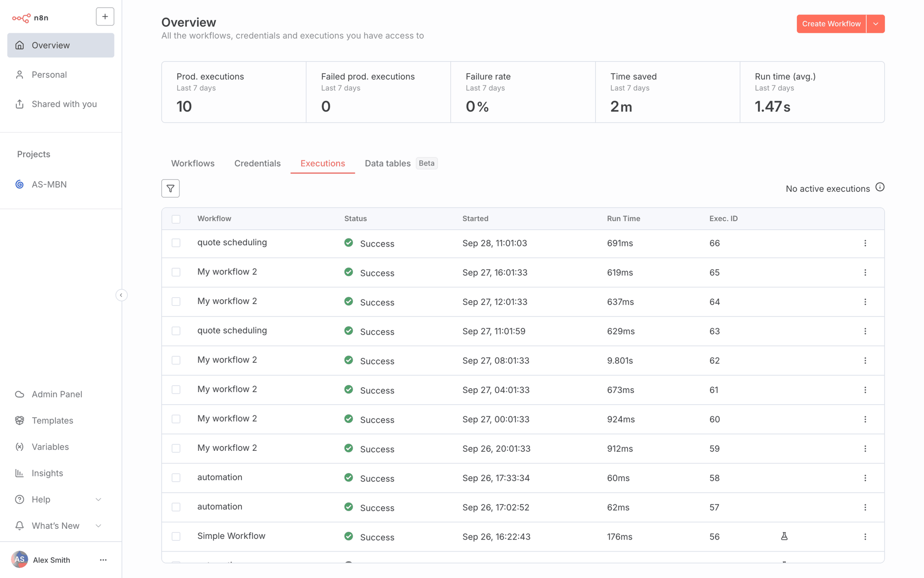Viewport: 924px width, 578px height.
Task: Select checkbox for execution 65
Action: [176, 273]
